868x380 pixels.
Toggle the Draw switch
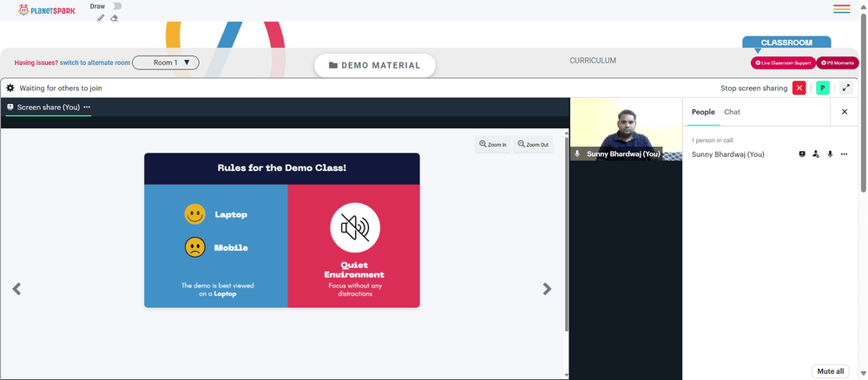[x=116, y=6]
